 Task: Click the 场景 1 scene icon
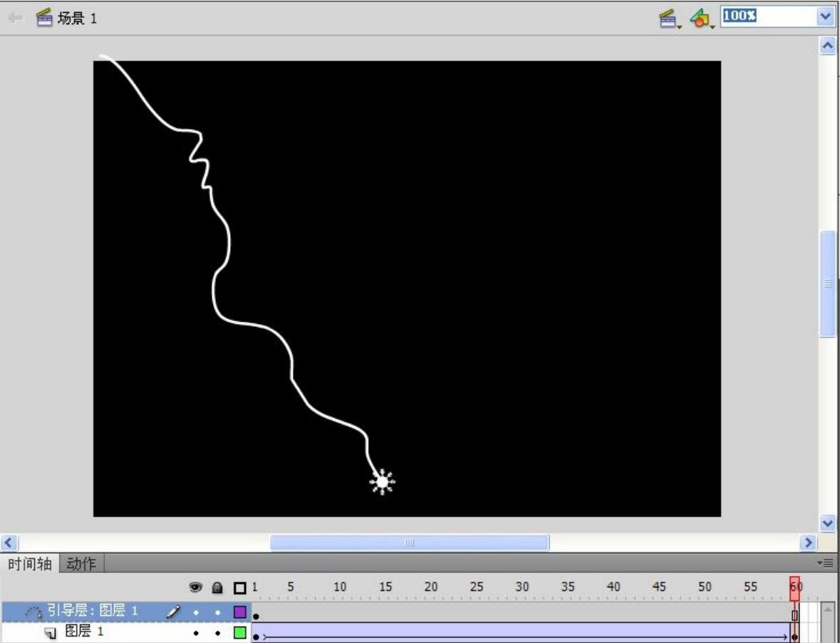[44, 17]
